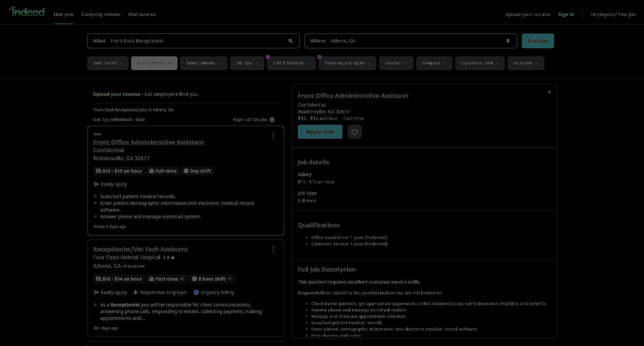Click the Job details heading
This screenshot has height=346, width=644.
coord(313,162)
